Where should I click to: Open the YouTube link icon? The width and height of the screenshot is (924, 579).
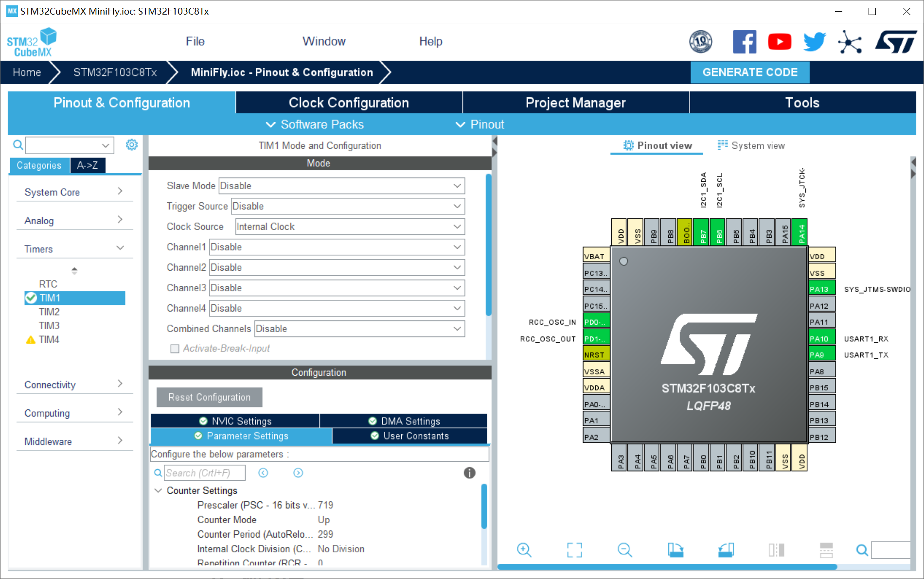pyautogui.click(x=780, y=42)
